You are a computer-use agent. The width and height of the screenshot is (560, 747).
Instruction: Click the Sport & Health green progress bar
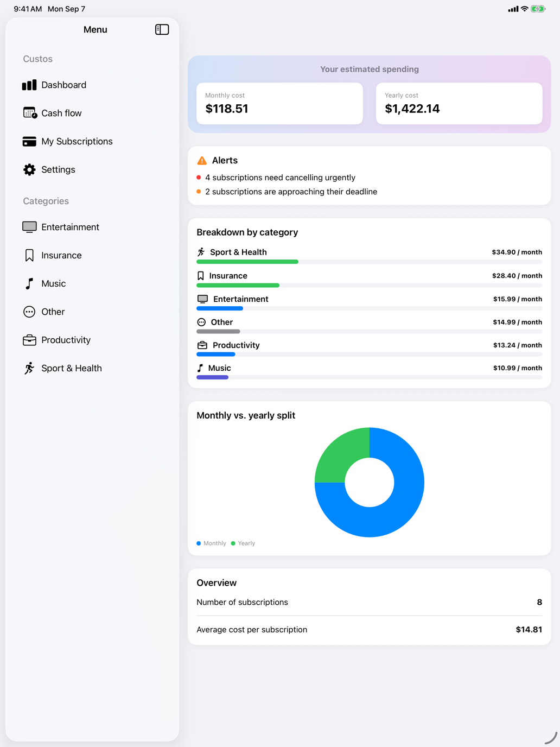tap(247, 262)
